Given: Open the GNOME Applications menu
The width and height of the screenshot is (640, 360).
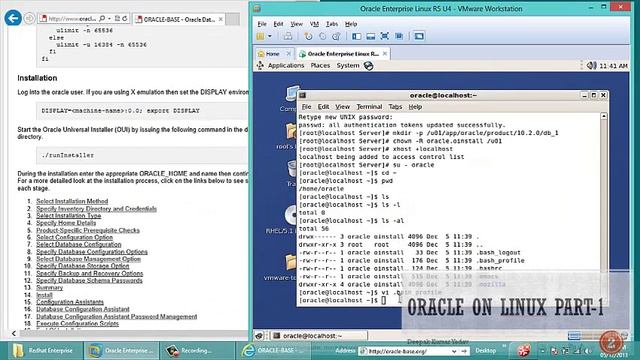Looking at the screenshot, I should pyautogui.click(x=286, y=66).
